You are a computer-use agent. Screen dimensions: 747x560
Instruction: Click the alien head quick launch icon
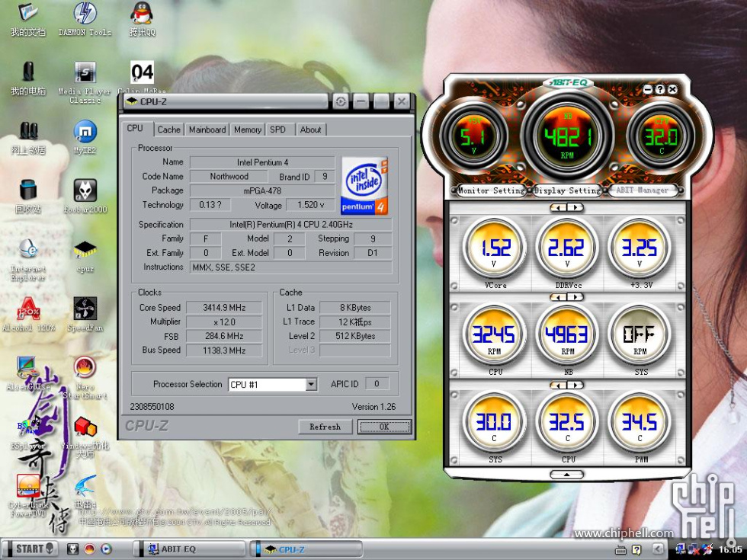(x=72, y=549)
